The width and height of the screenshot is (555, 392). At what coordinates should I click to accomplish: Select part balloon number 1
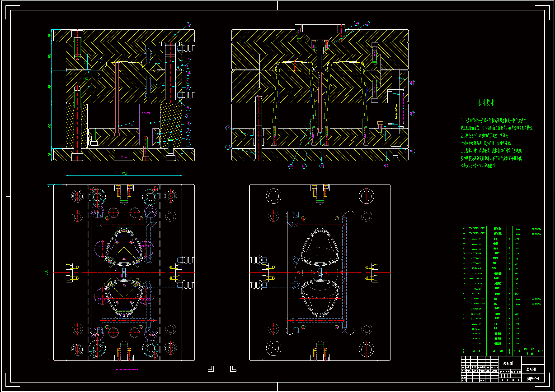click(188, 144)
